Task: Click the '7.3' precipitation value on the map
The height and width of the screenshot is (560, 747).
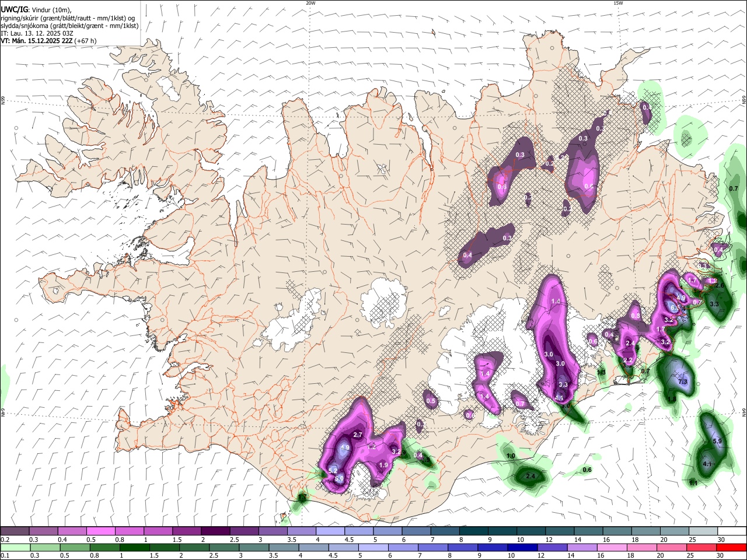Action: point(683,381)
